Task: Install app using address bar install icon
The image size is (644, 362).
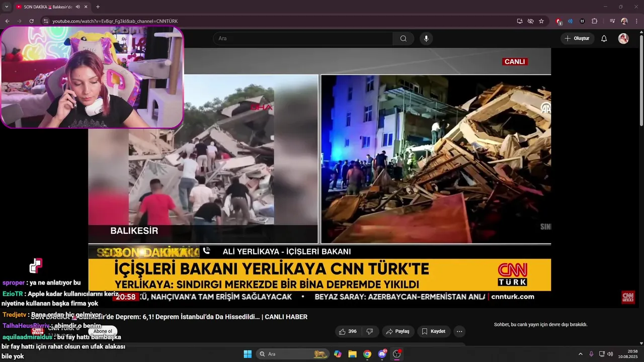Action: click(520, 21)
